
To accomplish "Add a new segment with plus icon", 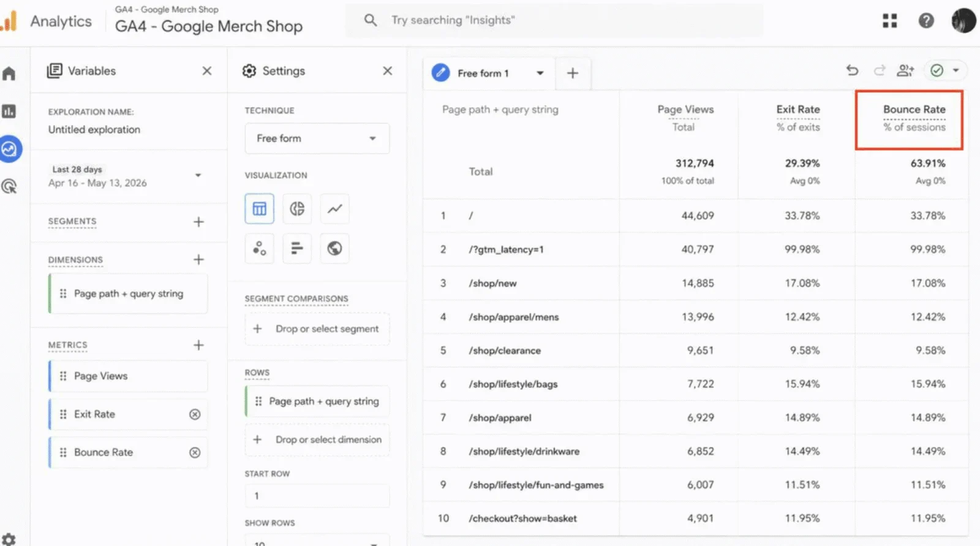I will pyautogui.click(x=198, y=222).
